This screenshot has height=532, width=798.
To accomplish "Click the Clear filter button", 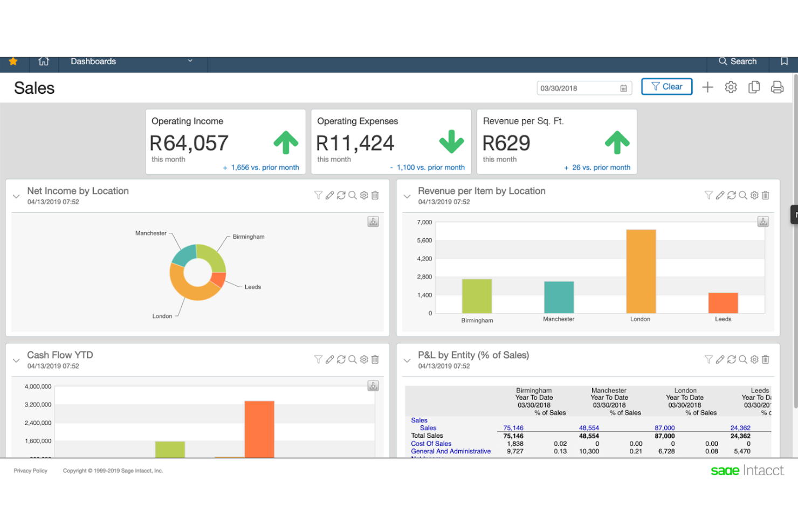I will coord(666,86).
